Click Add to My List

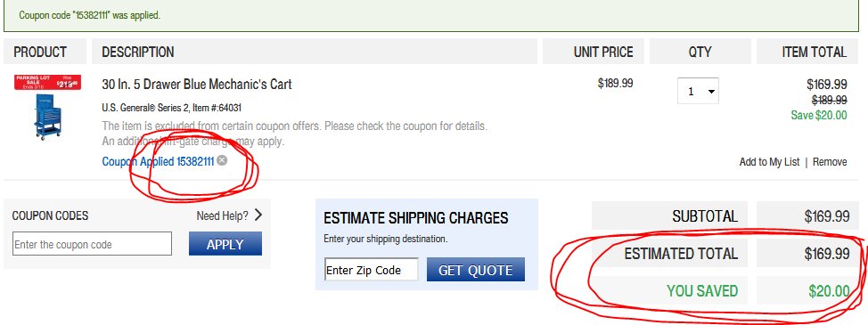[769, 162]
